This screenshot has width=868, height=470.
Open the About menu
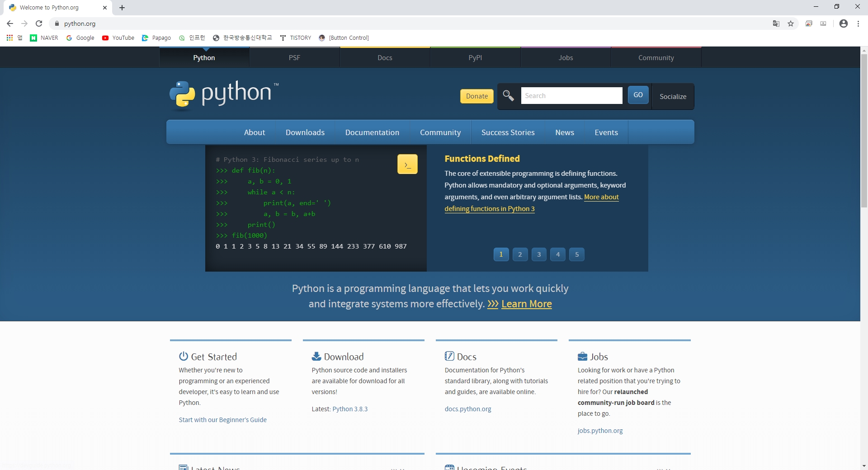click(x=255, y=132)
